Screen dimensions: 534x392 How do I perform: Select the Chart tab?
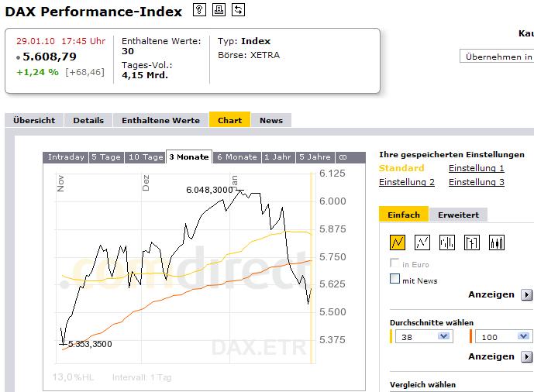(230, 120)
